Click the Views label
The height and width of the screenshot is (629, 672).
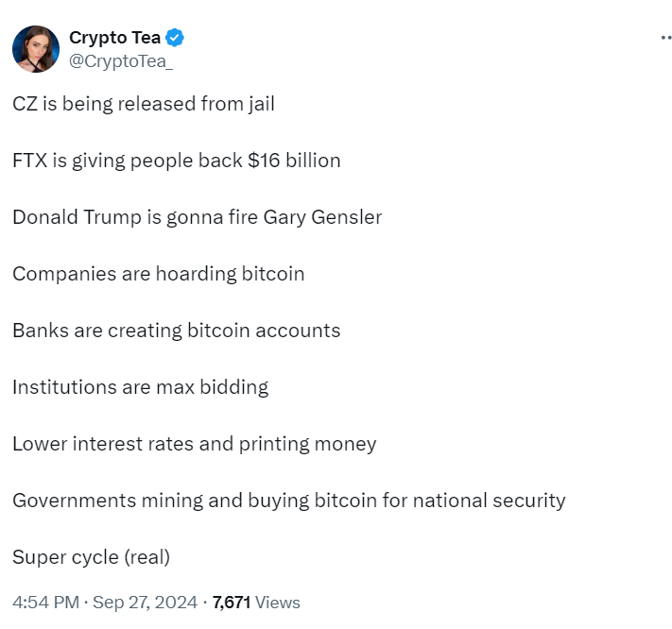click(278, 603)
